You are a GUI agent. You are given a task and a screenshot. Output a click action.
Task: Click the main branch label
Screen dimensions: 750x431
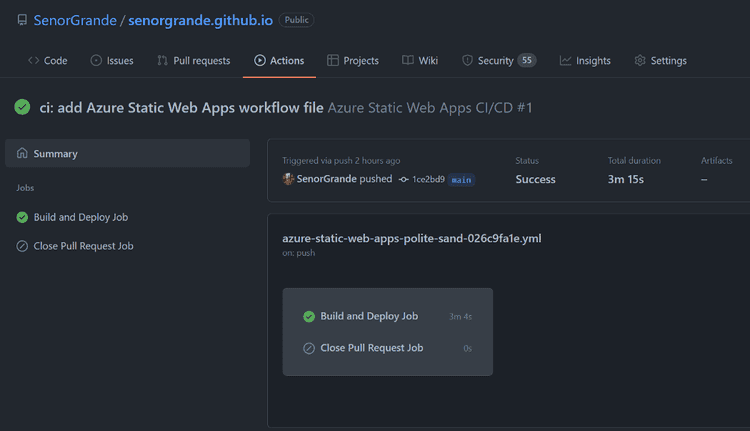(x=461, y=180)
